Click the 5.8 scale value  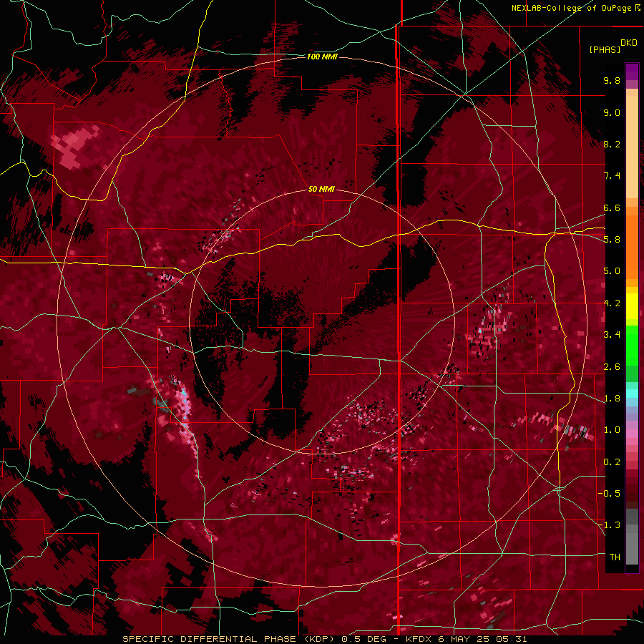coord(612,240)
